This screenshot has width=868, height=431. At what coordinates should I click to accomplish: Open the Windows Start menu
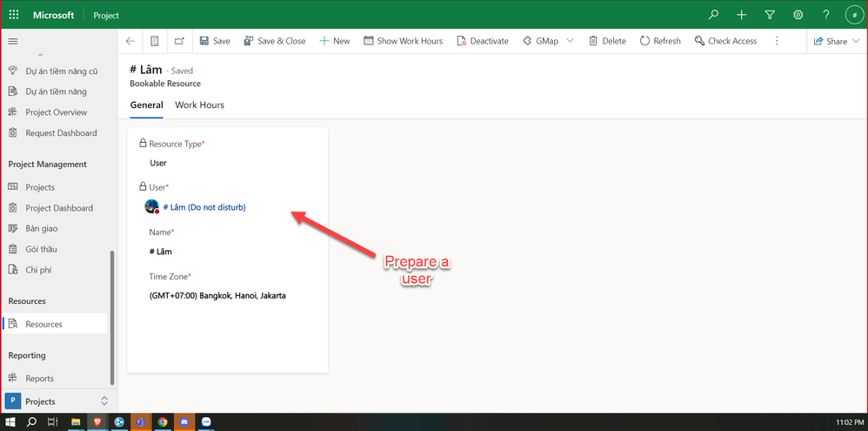pos(10,422)
